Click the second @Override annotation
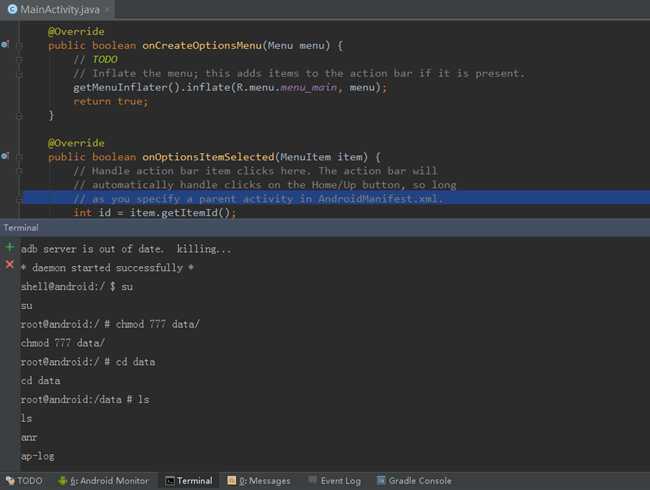 pyautogui.click(x=76, y=143)
